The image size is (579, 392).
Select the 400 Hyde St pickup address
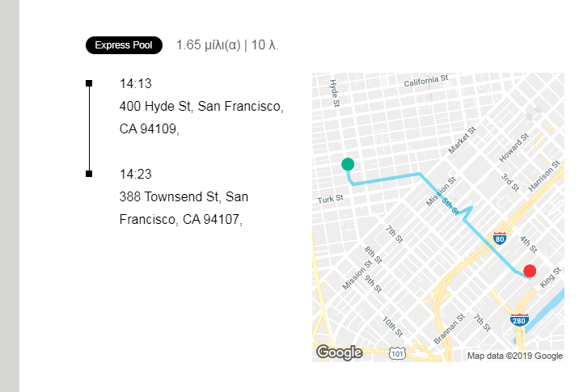pyautogui.click(x=201, y=117)
